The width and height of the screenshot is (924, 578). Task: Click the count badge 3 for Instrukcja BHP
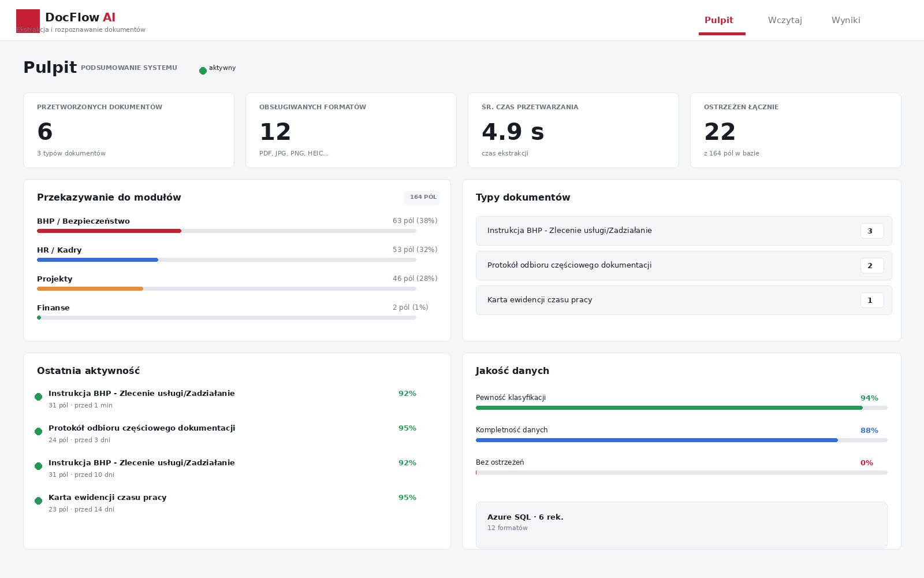872,231
